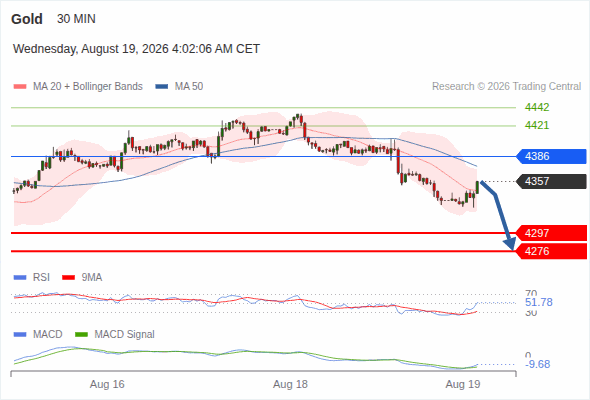Image resolution: width=590 pixels, height=400 pixels.
Task: Click the Gold instrument title
Action: 27,19
